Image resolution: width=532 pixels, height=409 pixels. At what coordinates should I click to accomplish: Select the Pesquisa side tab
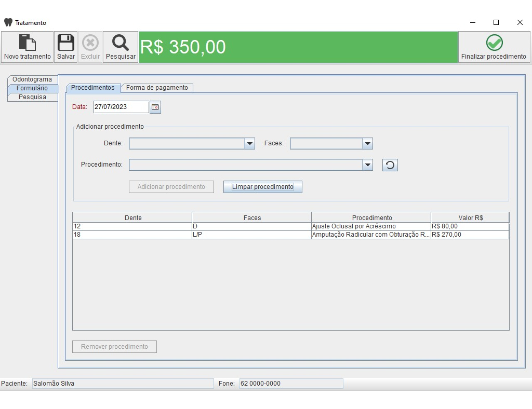pos(32,97)
